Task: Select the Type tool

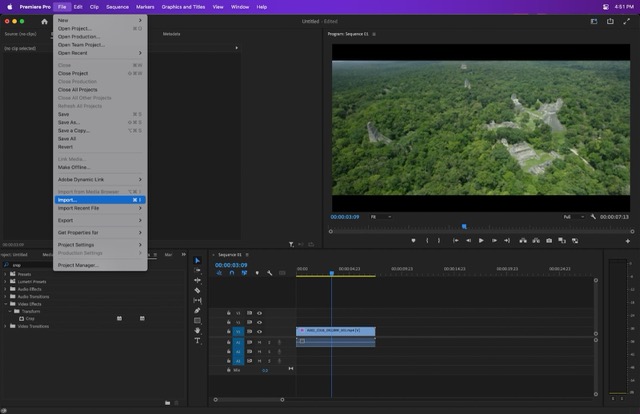Action: click(197, 340)
